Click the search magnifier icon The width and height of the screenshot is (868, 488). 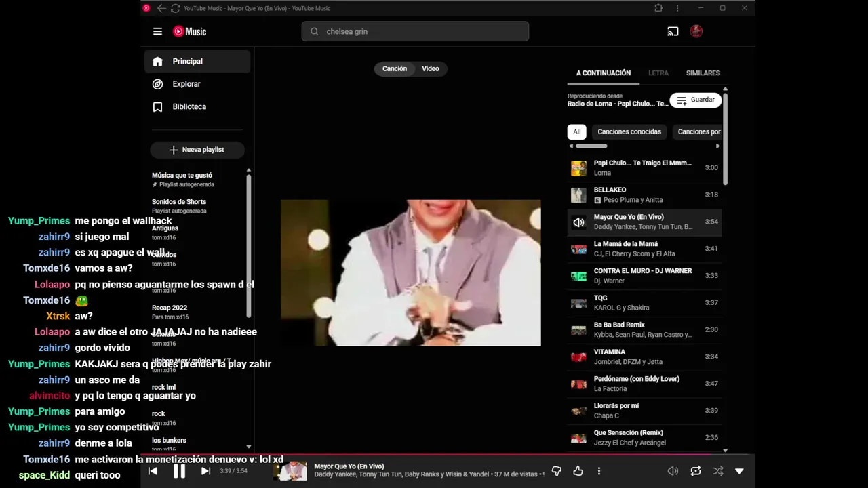click(314, 31)
